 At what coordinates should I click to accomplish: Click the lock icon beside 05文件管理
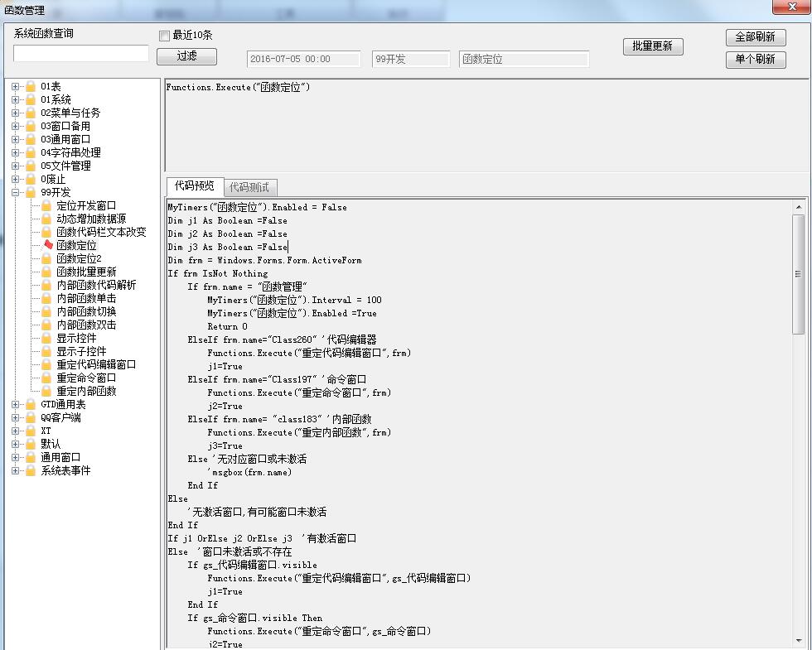(x=31, y=166)
